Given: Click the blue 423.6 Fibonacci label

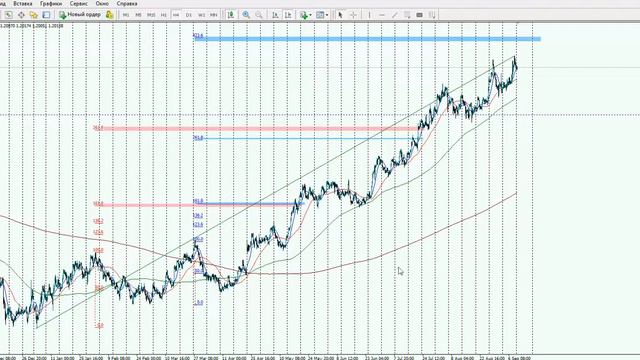Looking at the screenshot, I should (198, 36).
